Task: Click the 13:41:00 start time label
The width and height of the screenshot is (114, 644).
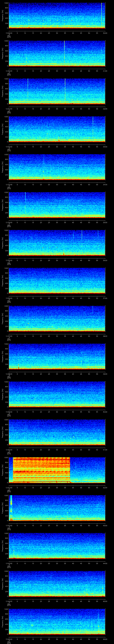Action: click(9, 487)
